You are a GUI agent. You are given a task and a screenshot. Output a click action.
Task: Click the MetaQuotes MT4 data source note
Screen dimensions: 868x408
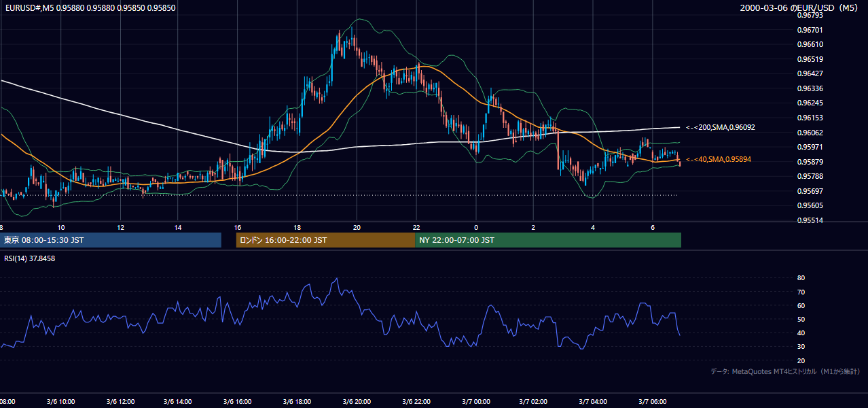tap(785, 372)
